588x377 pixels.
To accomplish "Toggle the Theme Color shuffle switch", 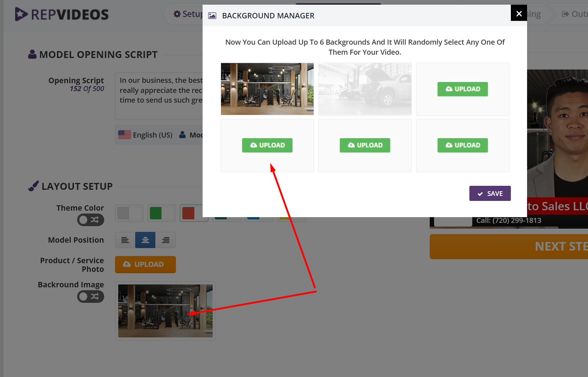I will [x=90, y=220].
